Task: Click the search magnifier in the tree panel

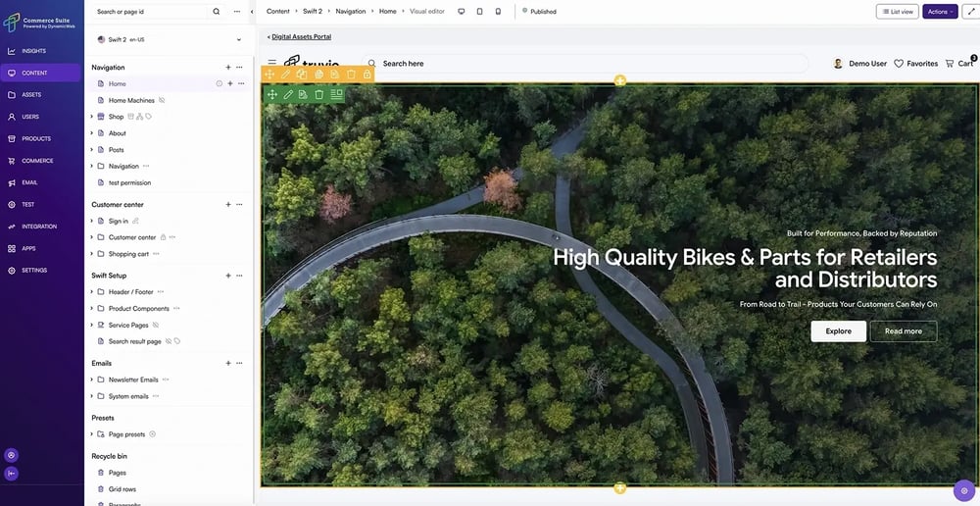Action: tap(217, 11)
